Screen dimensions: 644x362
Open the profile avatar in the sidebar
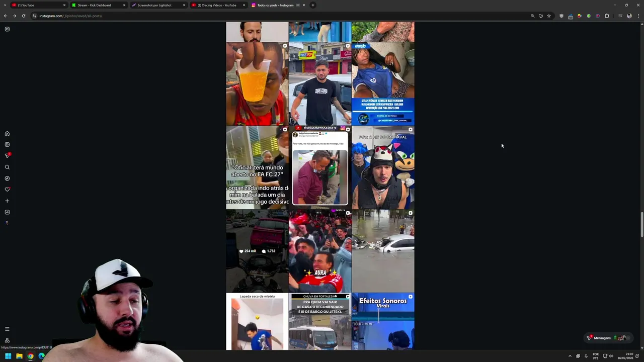(7, 223)
